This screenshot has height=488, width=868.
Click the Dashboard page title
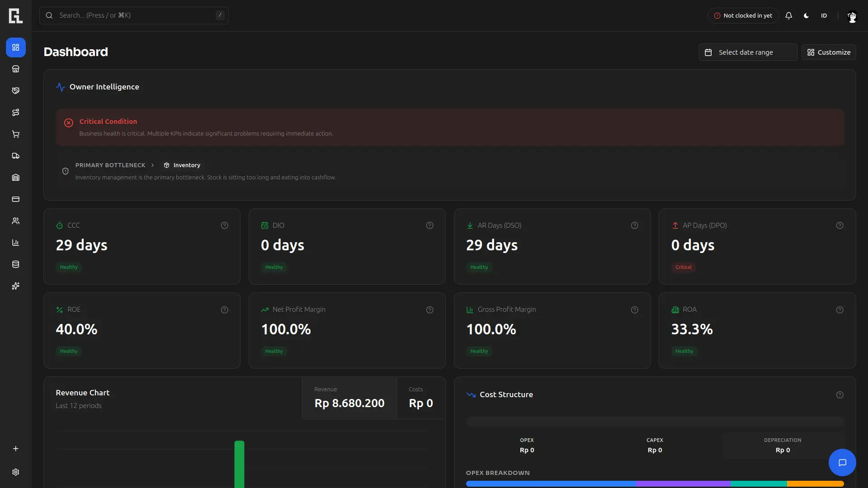coord(76,52)
